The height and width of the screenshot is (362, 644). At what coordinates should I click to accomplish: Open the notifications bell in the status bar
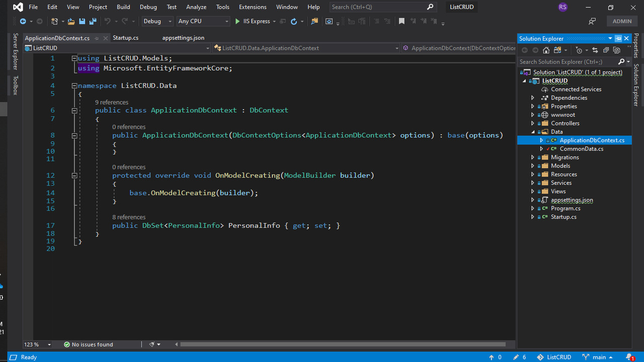pyautogui.click(x=630, y=357)
